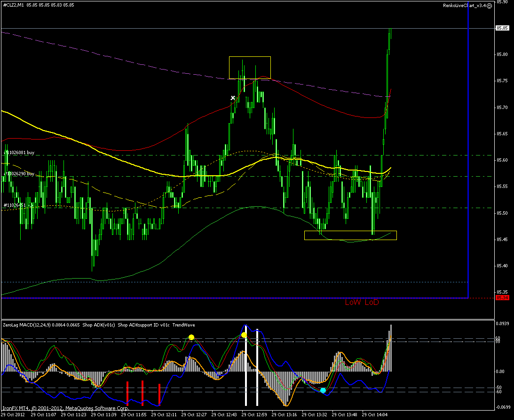Click the current price tag 85.85
This screenshot has width=514, height=420.
(x=502, y=28)
